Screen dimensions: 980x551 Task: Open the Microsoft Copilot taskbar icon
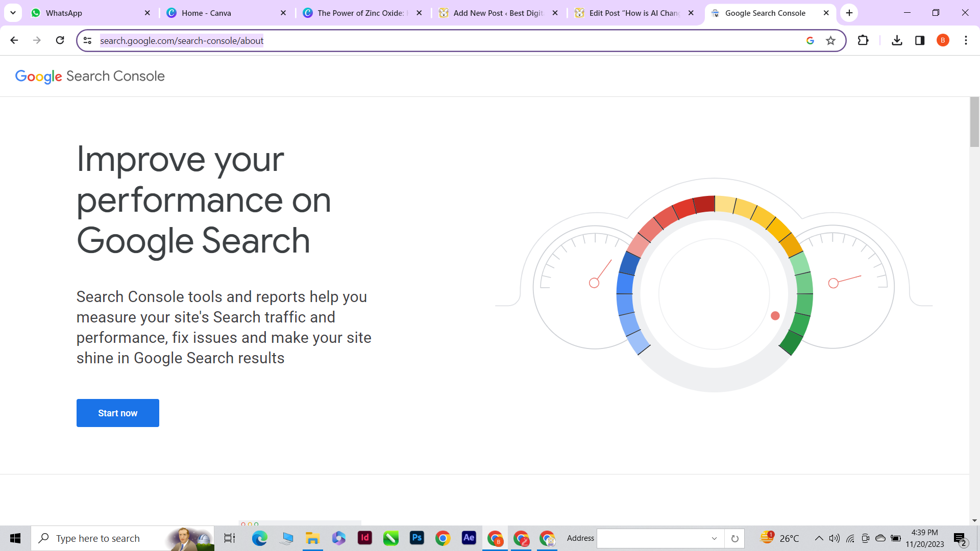338,538
